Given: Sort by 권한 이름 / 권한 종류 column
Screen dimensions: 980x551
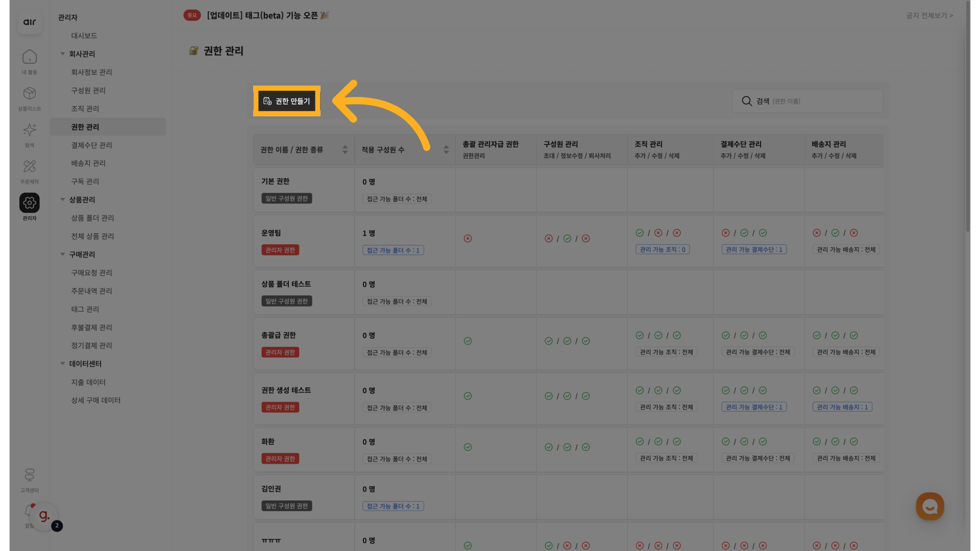Looking at the screenshot, I should (x=345, y=149).
